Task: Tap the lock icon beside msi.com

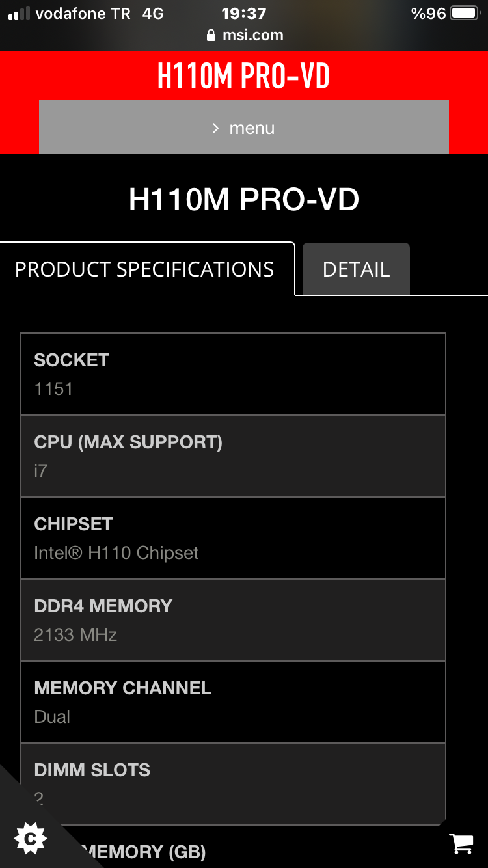Action: (x=211, y=36)
